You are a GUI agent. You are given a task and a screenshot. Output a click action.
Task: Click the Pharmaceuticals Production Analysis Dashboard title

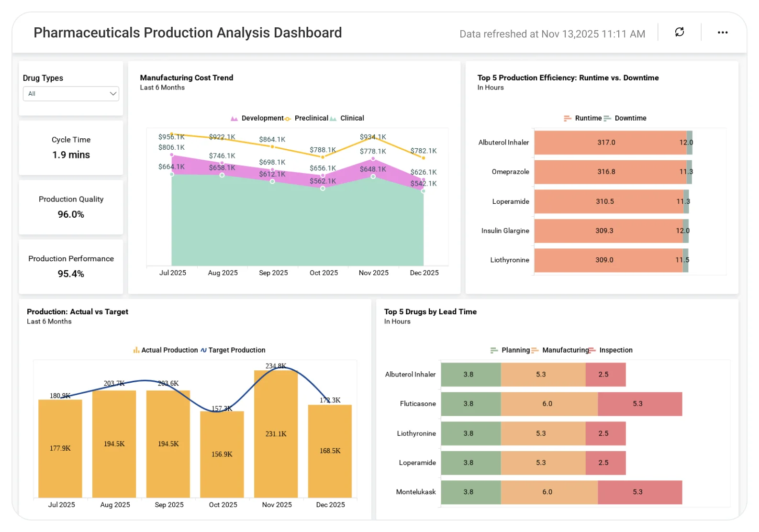pos(188,33)
